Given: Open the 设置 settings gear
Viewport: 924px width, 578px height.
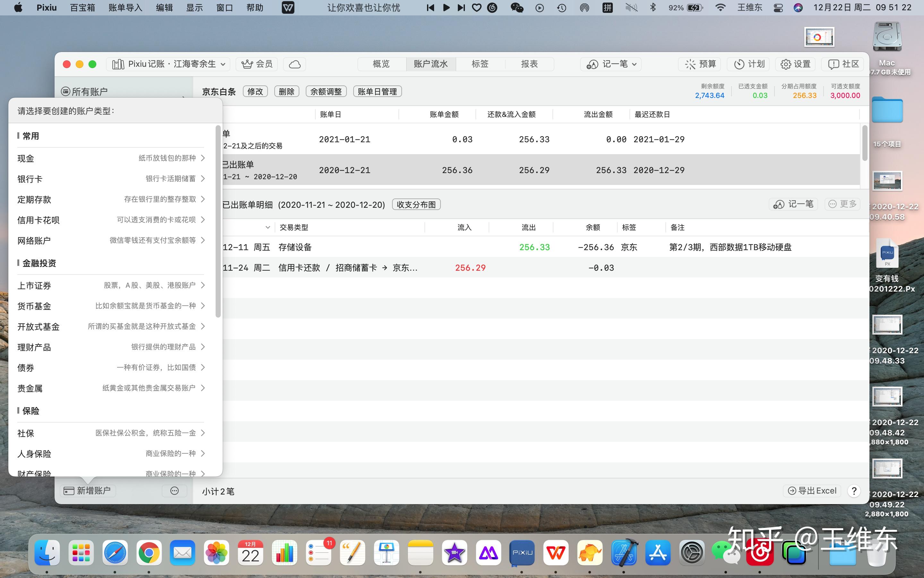Looking at the screenshot, I should point(795,64).
